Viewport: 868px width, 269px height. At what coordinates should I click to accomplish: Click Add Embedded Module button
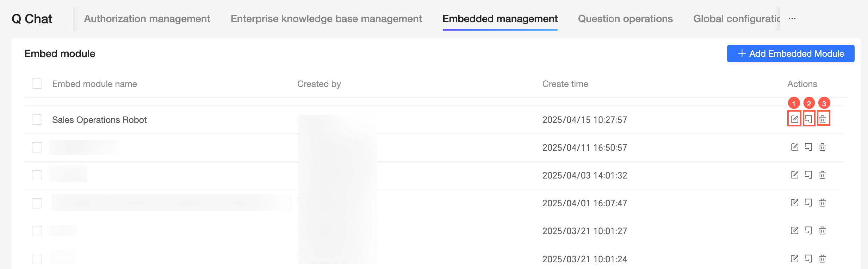pos(790,54)
